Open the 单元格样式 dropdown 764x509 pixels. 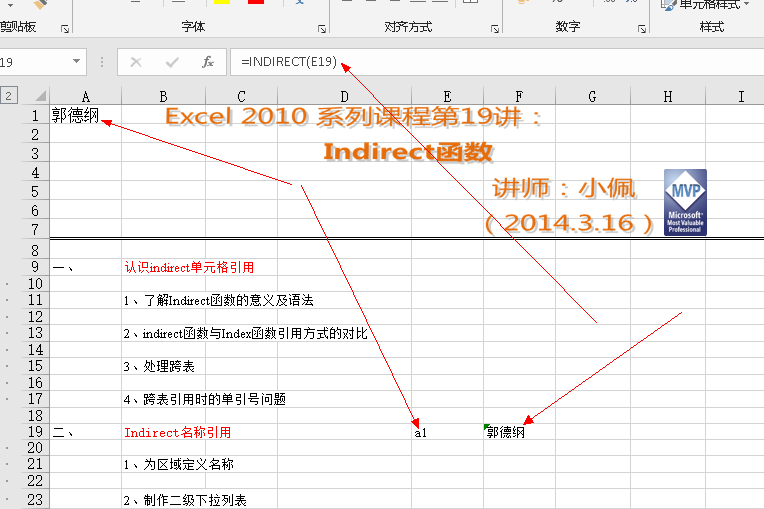pos(705,5)
